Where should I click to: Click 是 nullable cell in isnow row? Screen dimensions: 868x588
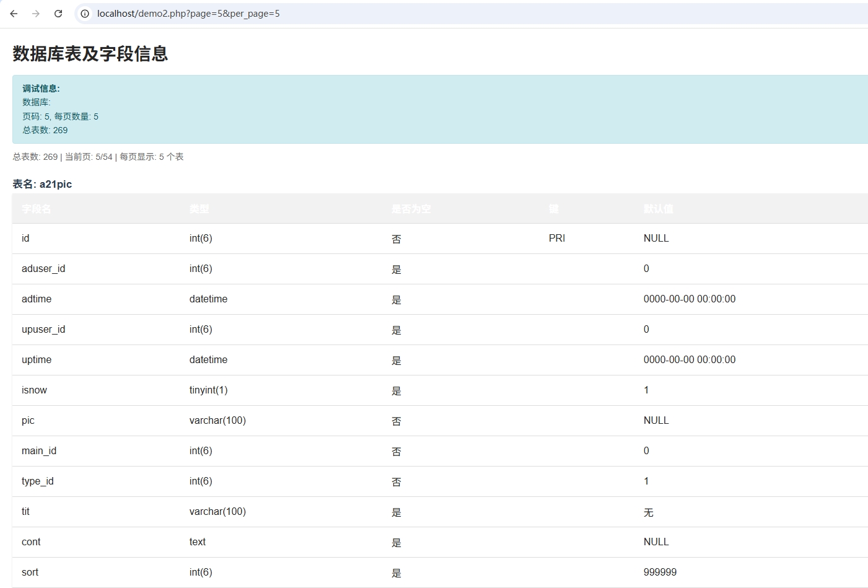click(397, 391)
